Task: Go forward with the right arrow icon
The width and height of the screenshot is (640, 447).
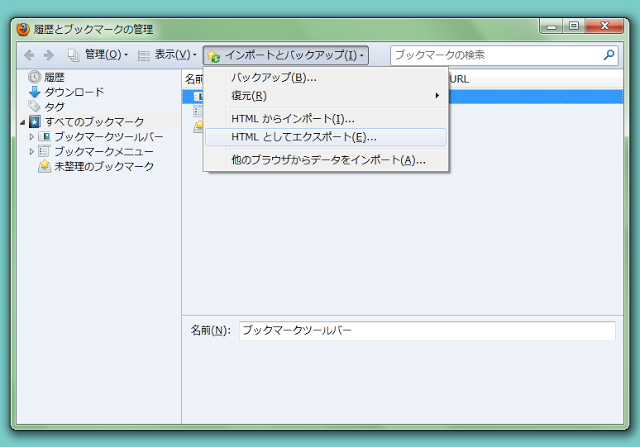Action: (x=49, y=55)
